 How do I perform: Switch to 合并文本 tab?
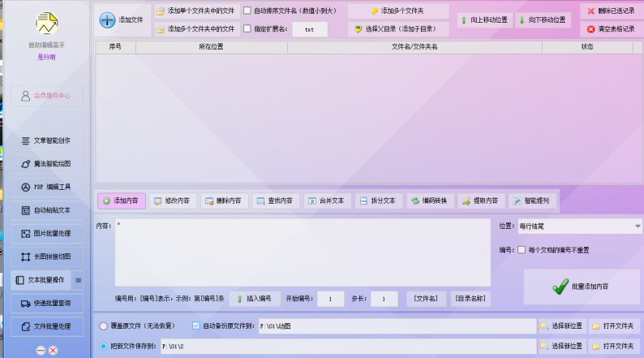click(328, 201)
